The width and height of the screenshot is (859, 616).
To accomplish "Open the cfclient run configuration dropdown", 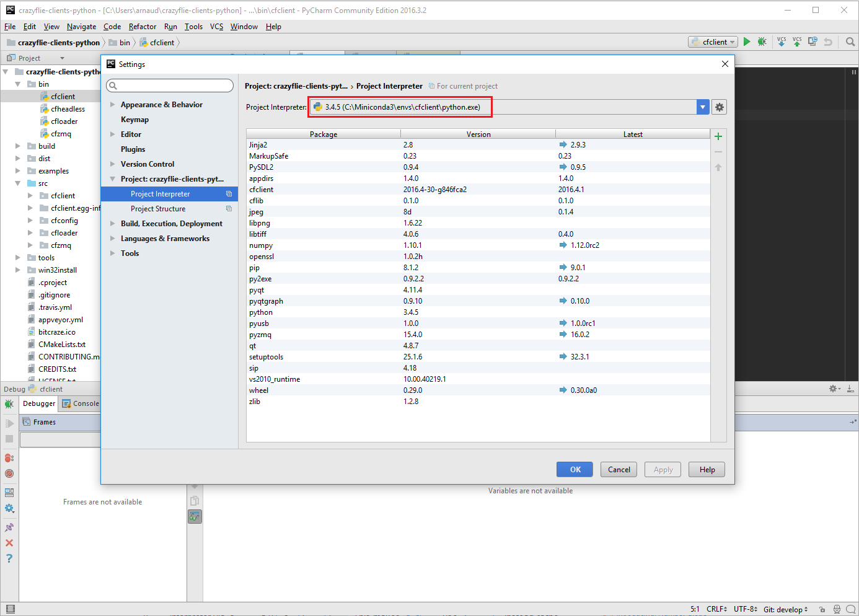I will click(713, 42).
